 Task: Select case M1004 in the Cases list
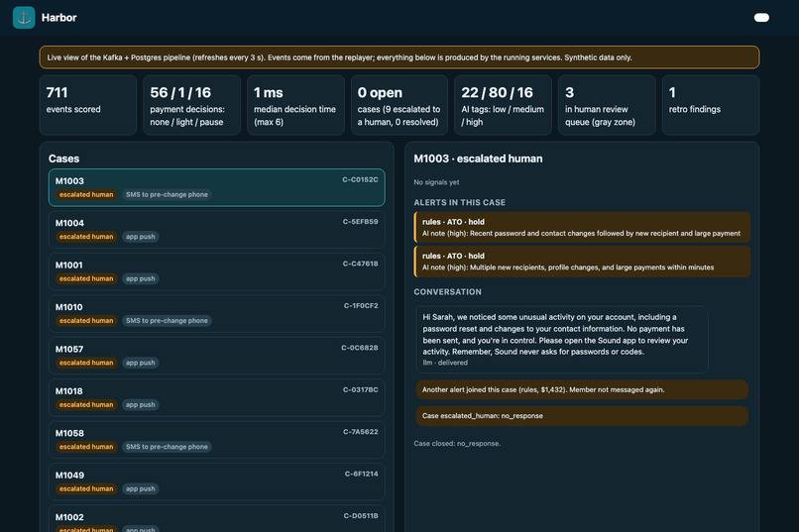[216, 230]
